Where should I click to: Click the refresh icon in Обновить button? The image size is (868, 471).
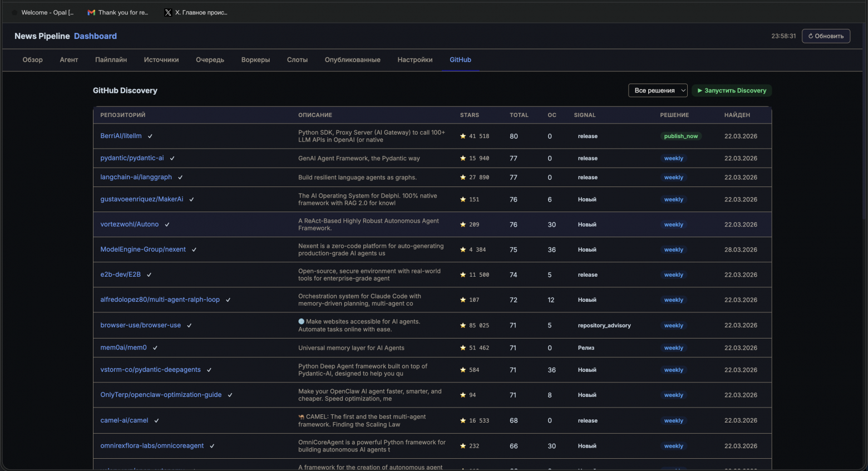click(810, 36)
